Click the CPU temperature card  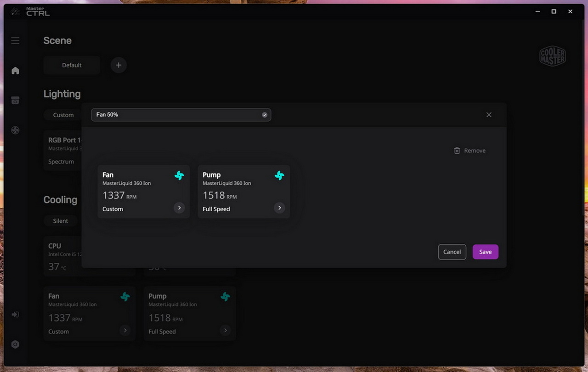click(x=63, y=256)
